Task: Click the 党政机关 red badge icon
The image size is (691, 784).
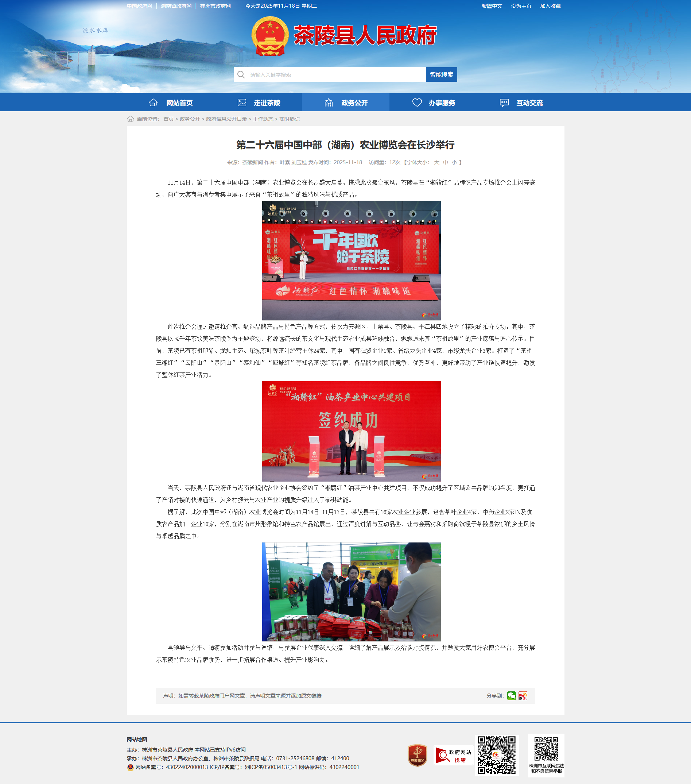Action: click(x=417, y=755)
